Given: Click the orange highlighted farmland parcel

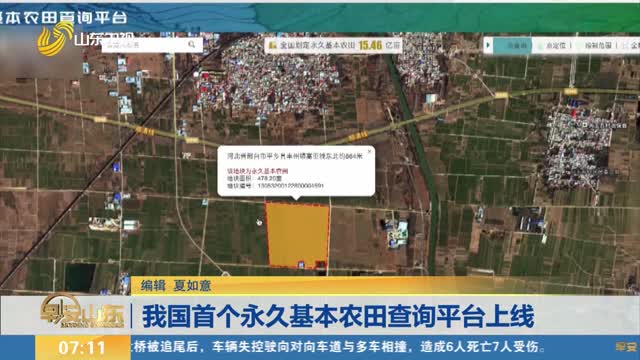Looking at the screenshot, I should coord(298,235).
